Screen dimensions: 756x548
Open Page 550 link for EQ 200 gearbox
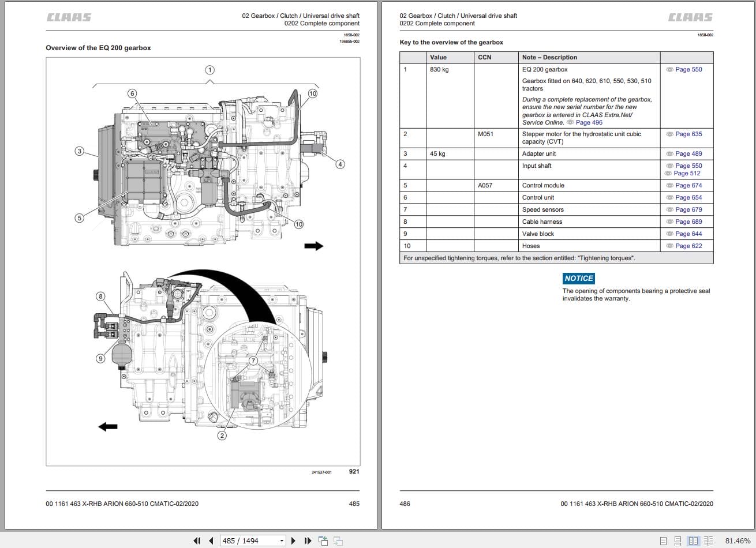[x=688, y=69]
